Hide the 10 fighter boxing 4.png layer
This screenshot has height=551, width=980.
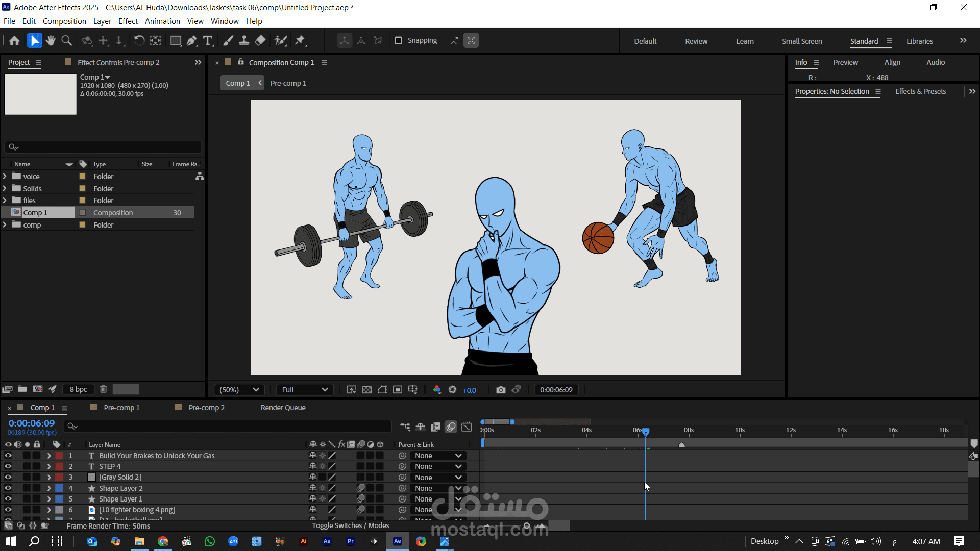8,510
